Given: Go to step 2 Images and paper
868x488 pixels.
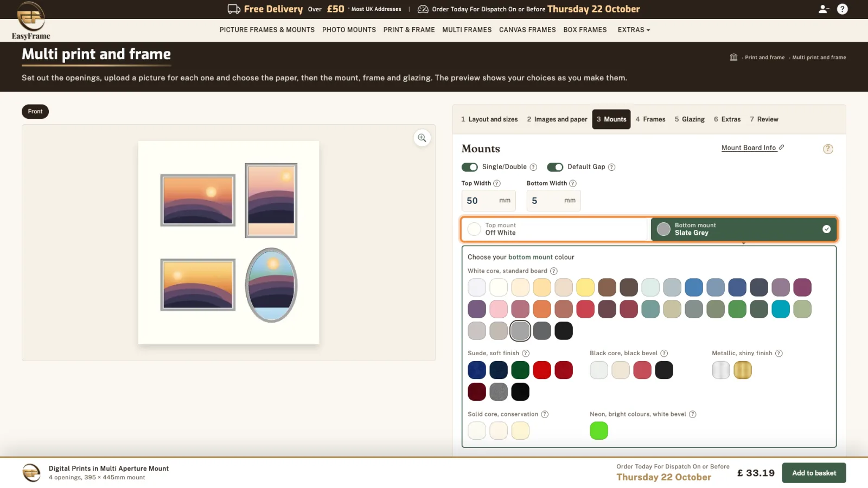Looking at the screenshot, I should (557, 119).
